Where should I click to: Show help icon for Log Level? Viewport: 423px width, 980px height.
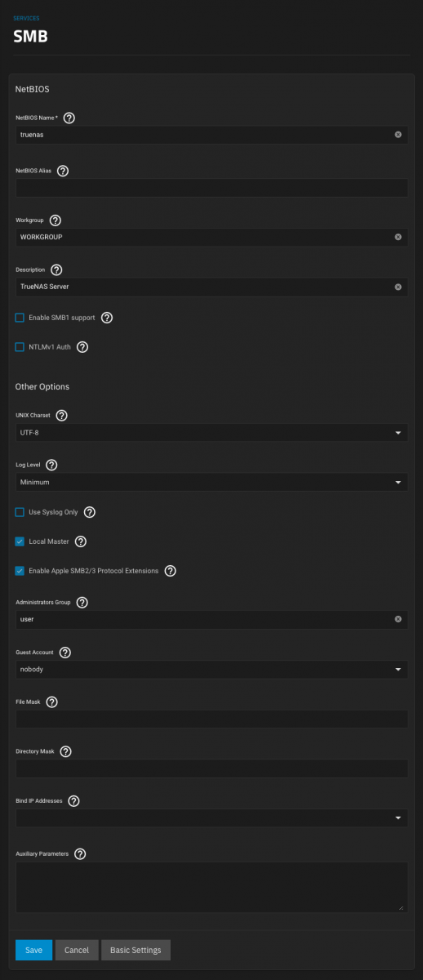click(x=51, y=465)
